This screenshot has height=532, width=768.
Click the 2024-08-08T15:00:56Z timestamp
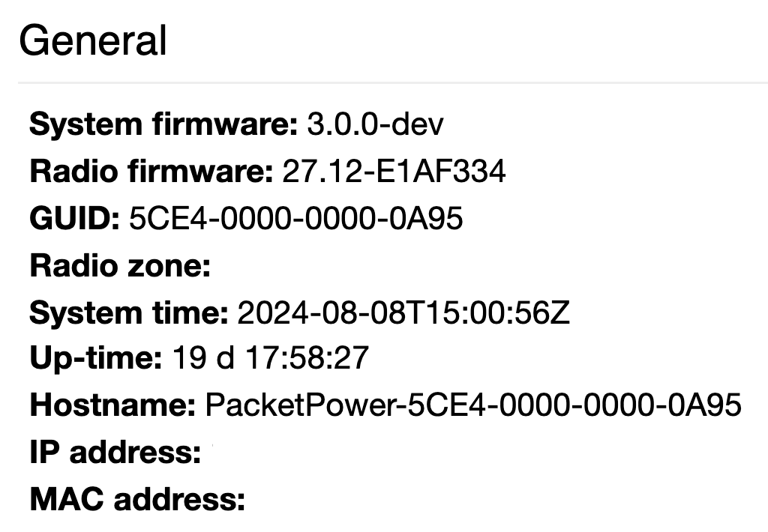tap(403, 312)
